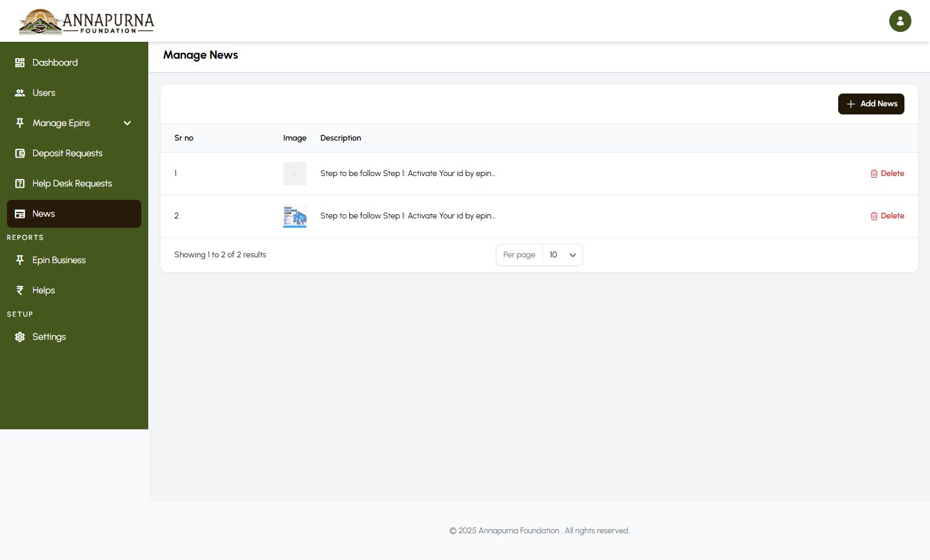This screenshot has width=930, height=560.
Task: Select Manage Epins in the sidebar
Action: point(74,123)
